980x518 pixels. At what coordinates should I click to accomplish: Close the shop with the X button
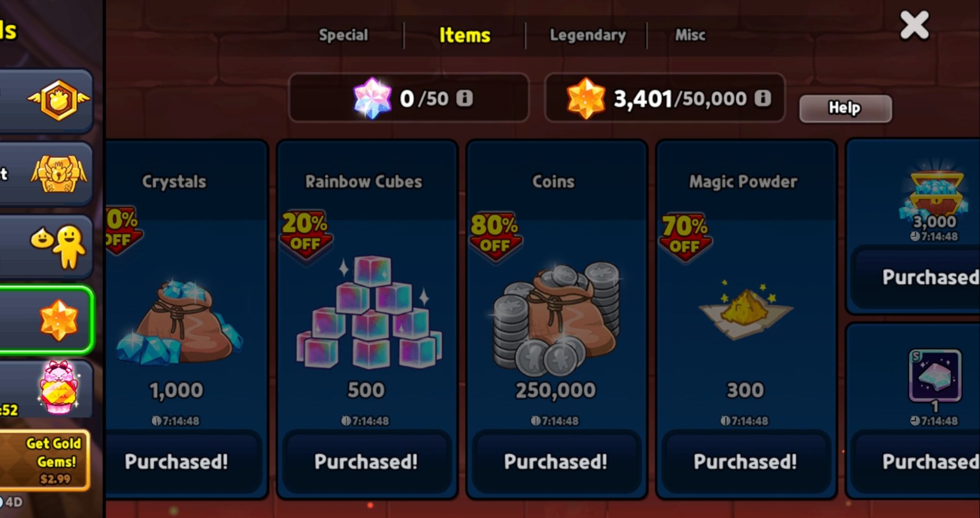click(914, 25)
